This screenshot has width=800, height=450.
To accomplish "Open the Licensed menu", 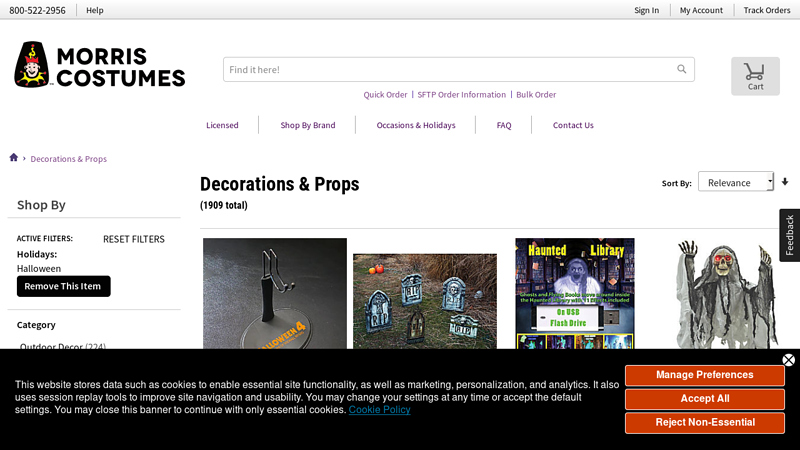I will tap(222, 125).
